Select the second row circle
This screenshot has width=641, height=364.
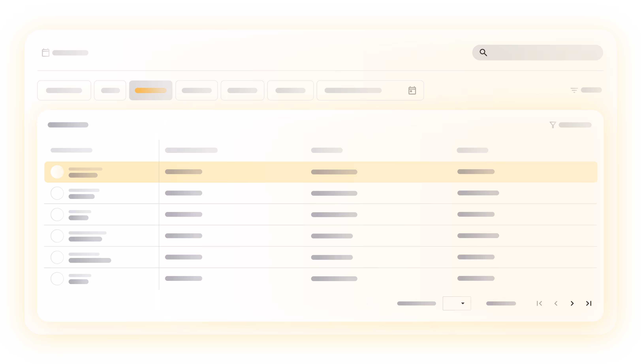pos(57,193)
